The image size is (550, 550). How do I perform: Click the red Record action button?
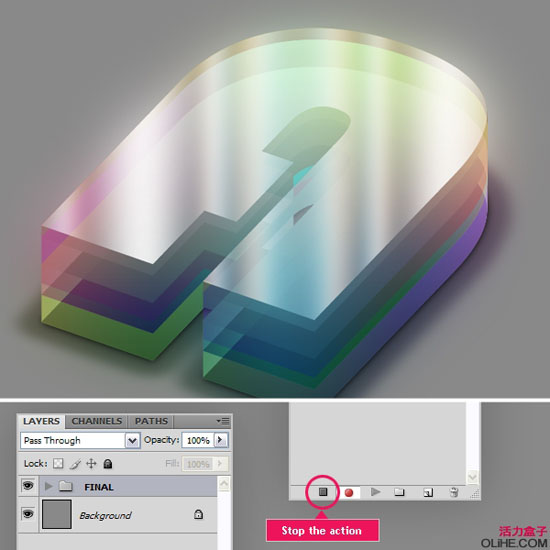click(x=349, y=492)
